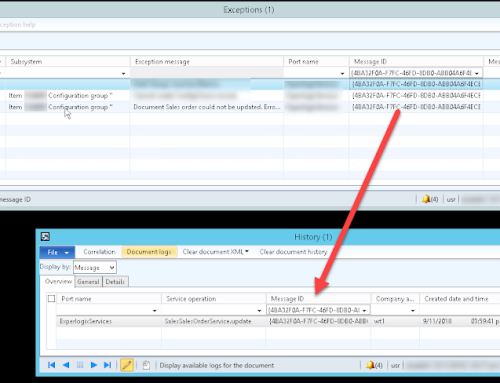Viewport: 500px width, 383px height.
Task: Click Exception message filter field
Action: click(207, 73)
